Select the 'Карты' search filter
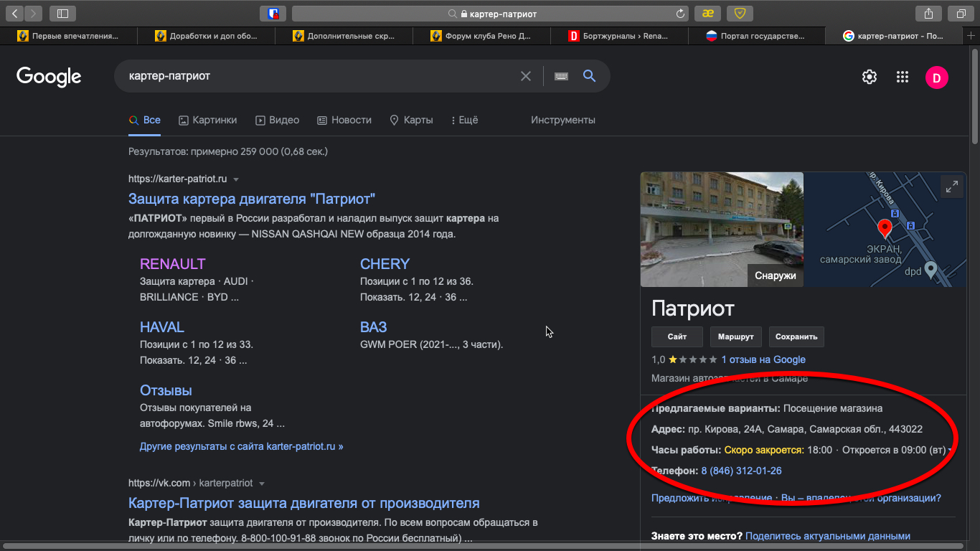Image resolution: width=980 pixels, height=551 pixels. [x=411, y=120]
